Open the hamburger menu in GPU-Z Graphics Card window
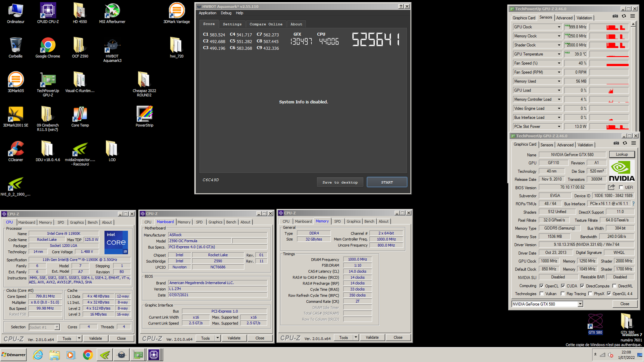644x362 pixels. pyautogui.click(x=634, y=143)
